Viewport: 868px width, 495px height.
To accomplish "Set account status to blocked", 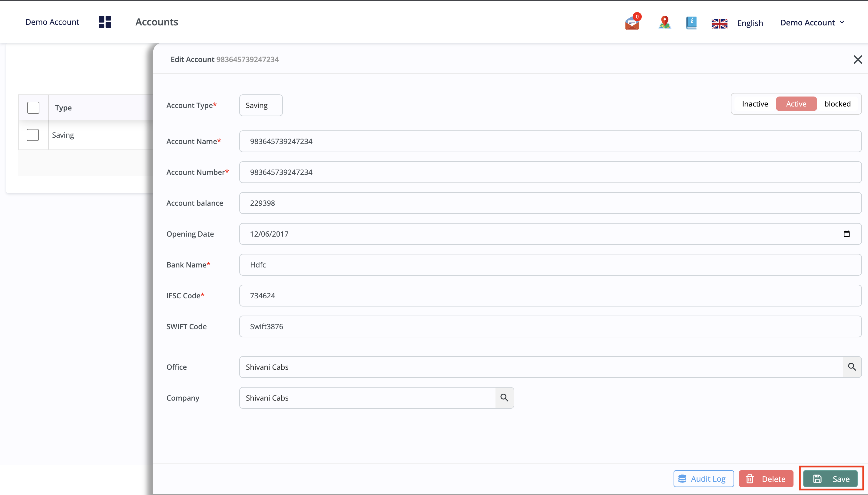I will (x=837, y=104).
